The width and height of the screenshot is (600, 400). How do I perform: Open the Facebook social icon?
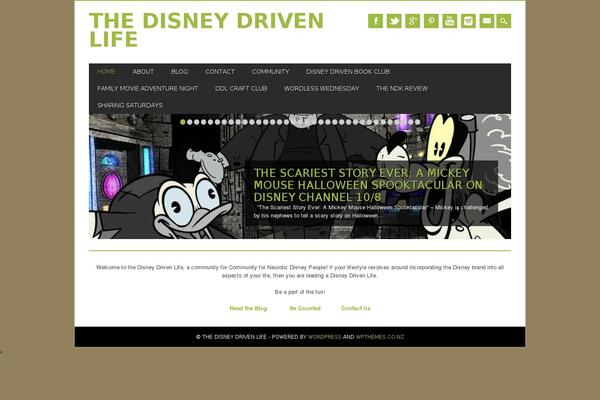pos(375,21)
